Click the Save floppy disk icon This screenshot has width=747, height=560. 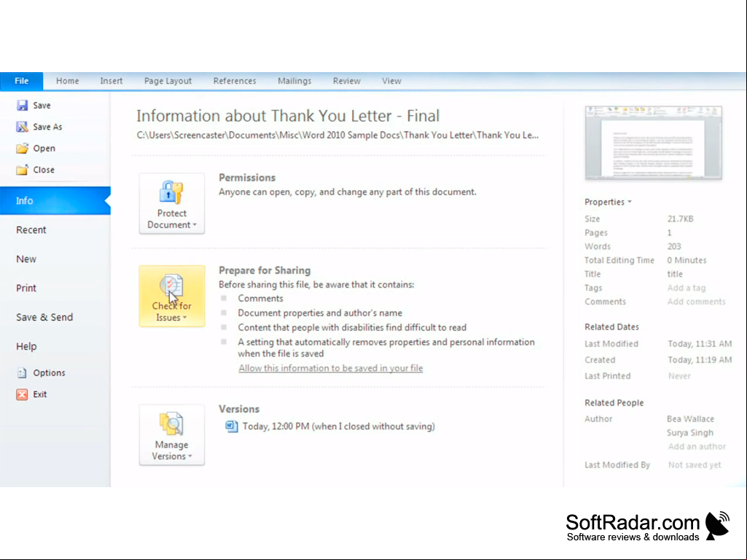(22, 106)
